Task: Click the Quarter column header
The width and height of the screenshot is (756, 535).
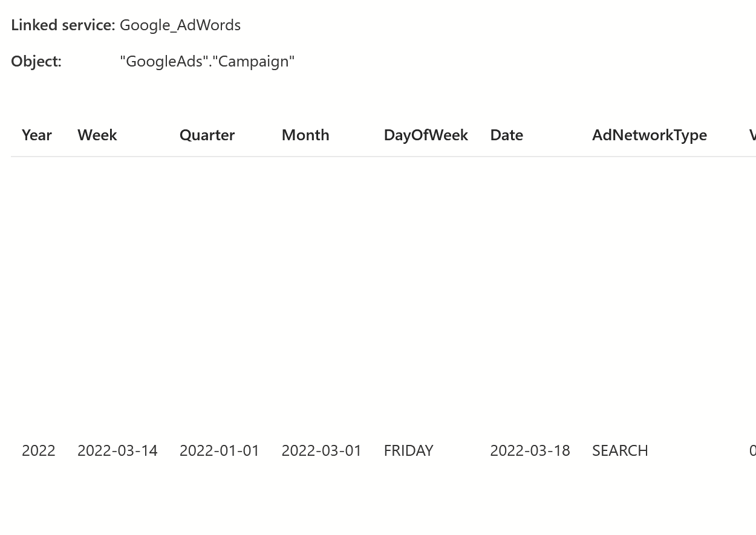Action: 207,135
